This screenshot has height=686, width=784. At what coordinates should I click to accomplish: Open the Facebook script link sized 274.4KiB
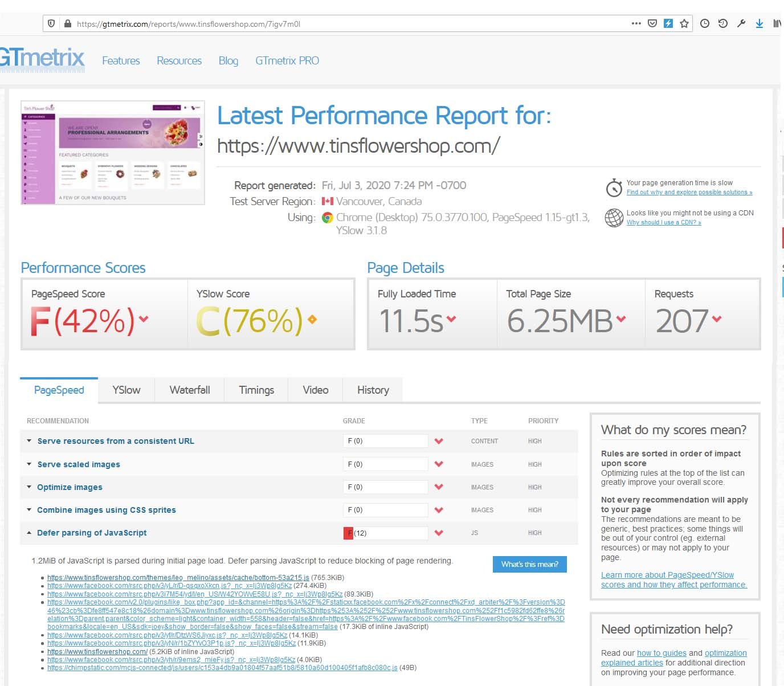point(169,586)
